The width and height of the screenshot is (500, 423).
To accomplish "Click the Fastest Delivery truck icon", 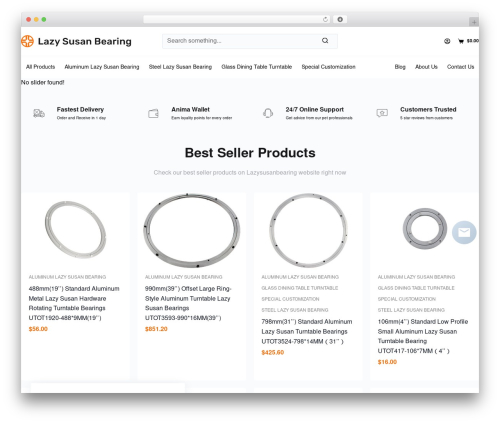I will 39,113.
